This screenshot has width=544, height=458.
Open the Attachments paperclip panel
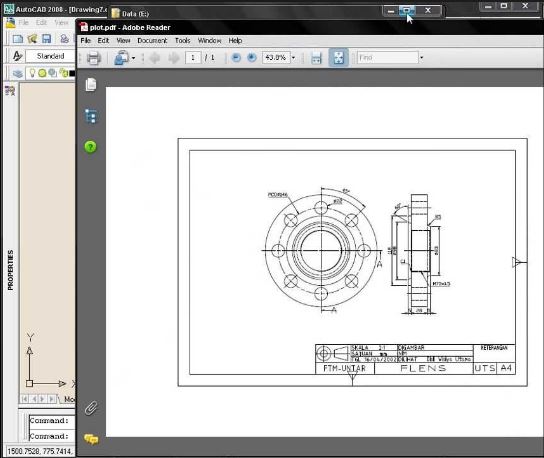click(x=91, y=408)
